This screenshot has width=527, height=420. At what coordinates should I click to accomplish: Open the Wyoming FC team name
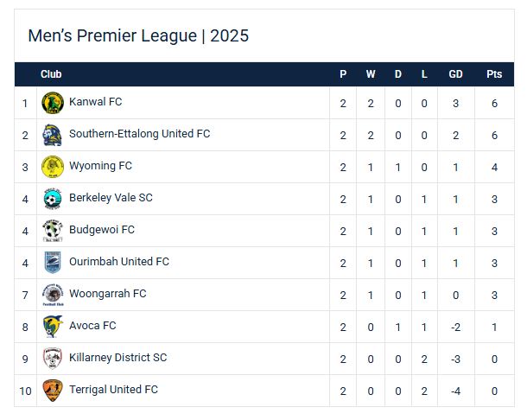click(100, 166)
